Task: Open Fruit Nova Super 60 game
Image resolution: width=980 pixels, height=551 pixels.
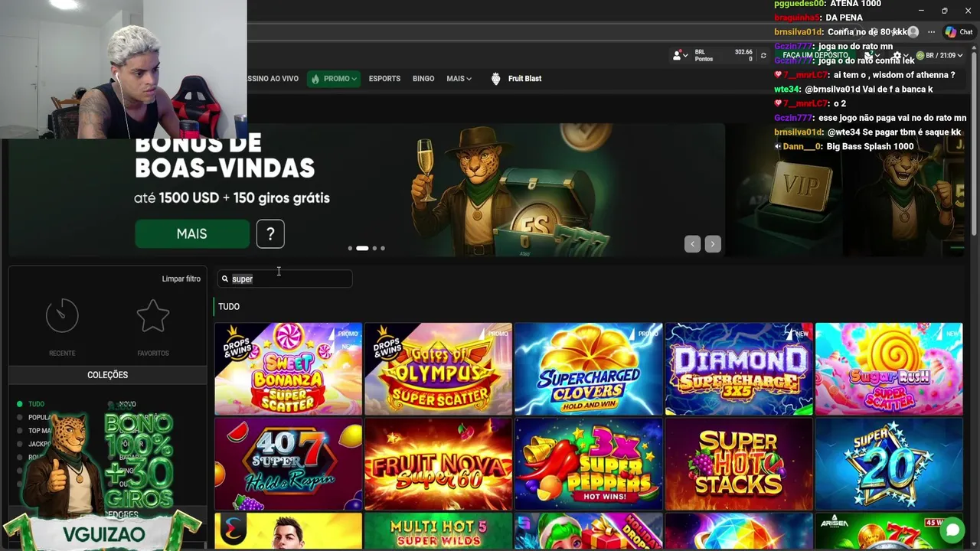Action: pos(438,464)
